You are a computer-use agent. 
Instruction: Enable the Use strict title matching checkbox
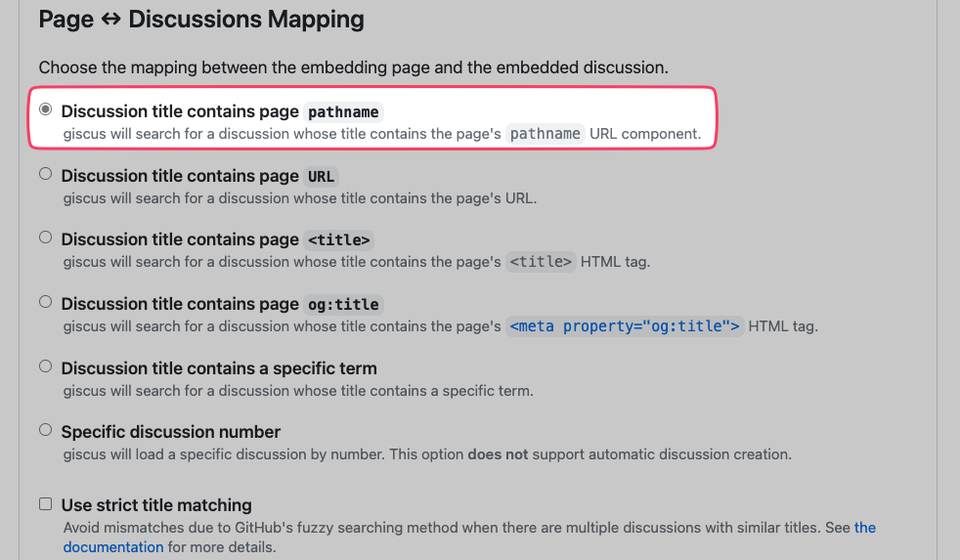46,504
